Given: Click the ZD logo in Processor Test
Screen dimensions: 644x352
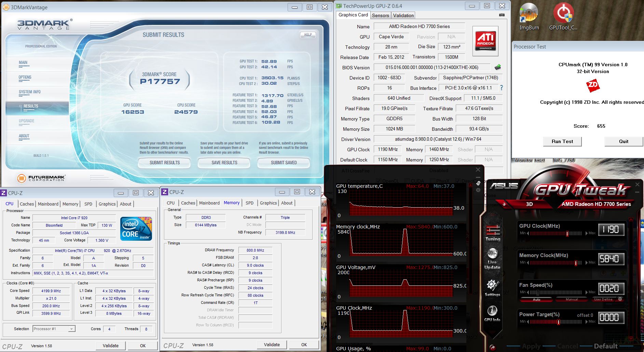Looking at the screenshot, I should [593, 86].
